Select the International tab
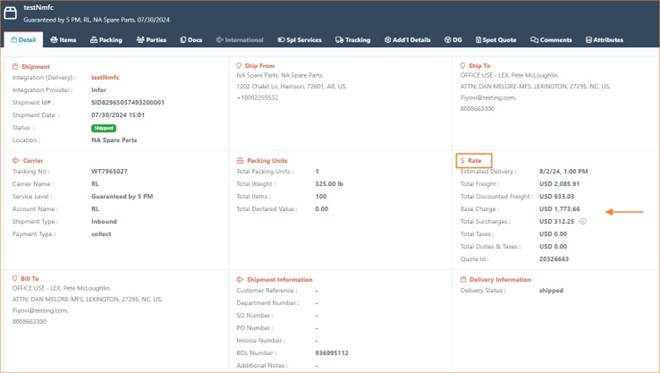660x373 pixels. coord(240,40)
